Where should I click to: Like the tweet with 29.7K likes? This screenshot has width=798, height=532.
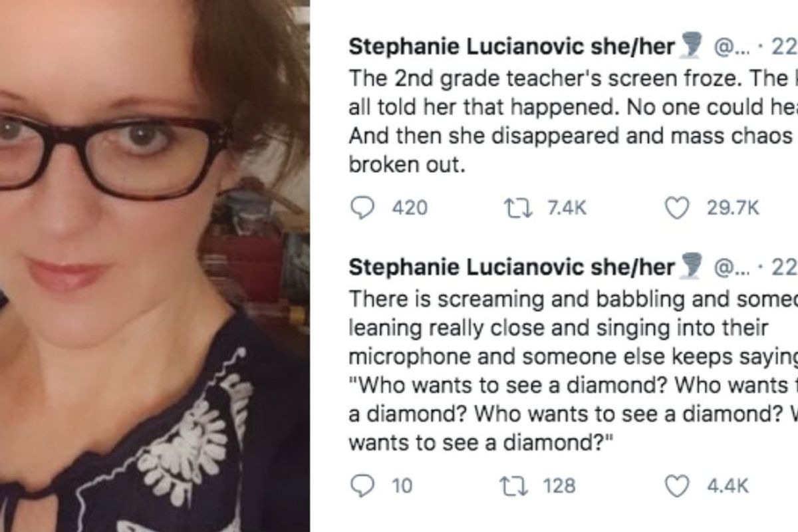tap(678, 209)
